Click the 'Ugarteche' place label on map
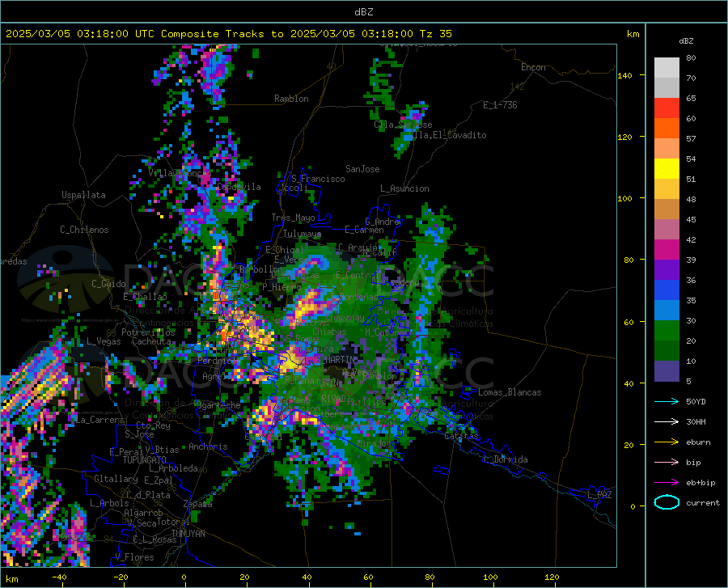This screenshot has height=588, width=728. click(218, 405)
